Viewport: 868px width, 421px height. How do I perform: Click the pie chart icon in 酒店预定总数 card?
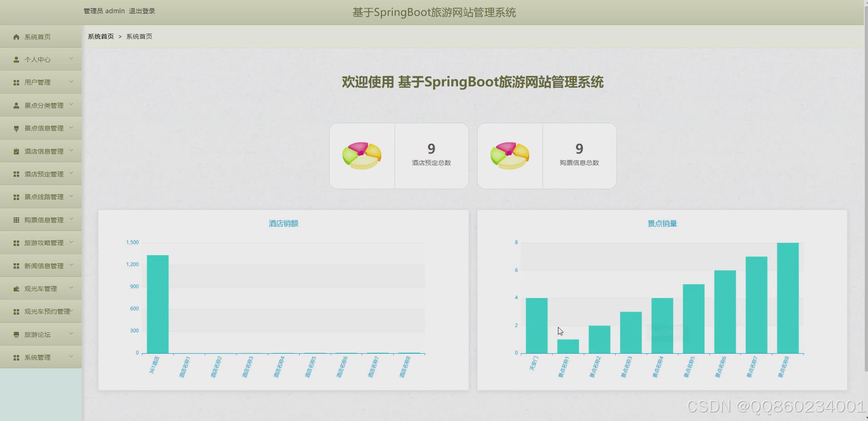click(362, 156)
